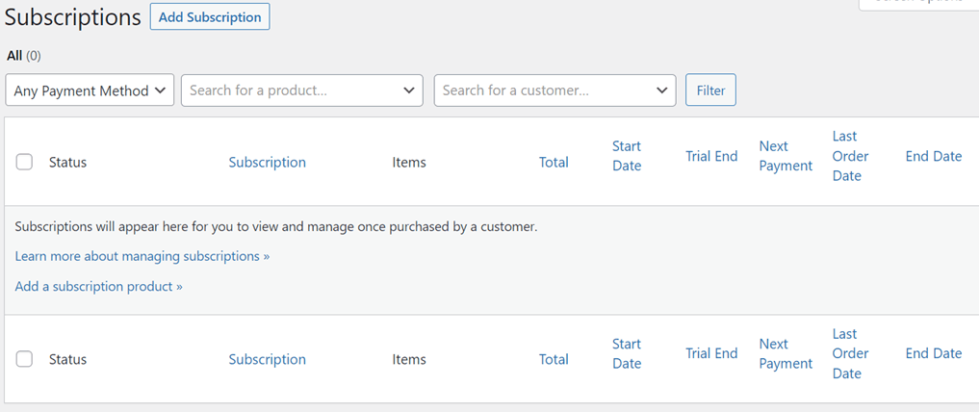Sort by Start Date in the footer row
Image resolution: width=980 pixels, height=412 pixels.
[x=627, y=353]
